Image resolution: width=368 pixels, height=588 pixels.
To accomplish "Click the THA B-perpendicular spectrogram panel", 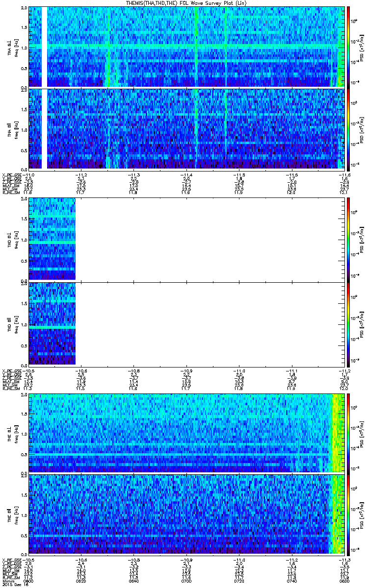I will [187, 47].
